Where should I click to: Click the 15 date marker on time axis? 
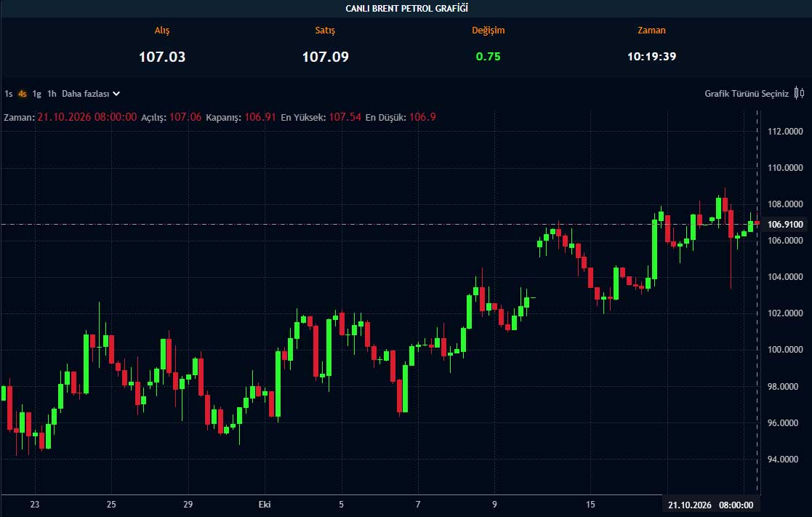pos(590,505)
